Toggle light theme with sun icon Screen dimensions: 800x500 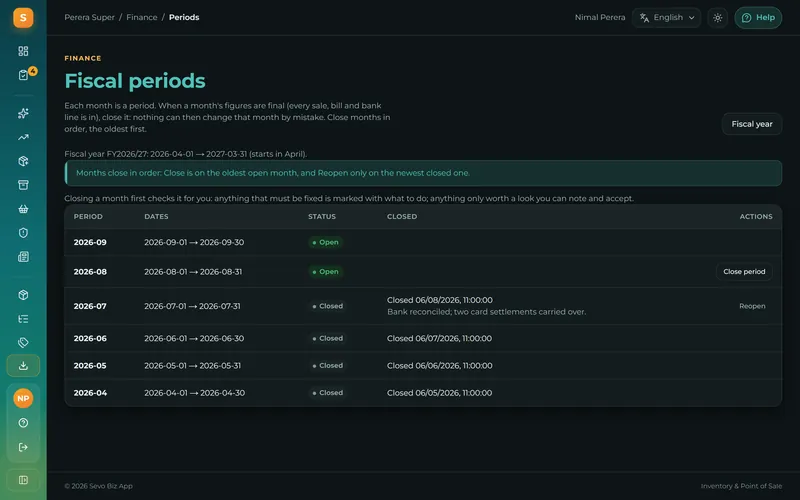click(x=717, y=18)
